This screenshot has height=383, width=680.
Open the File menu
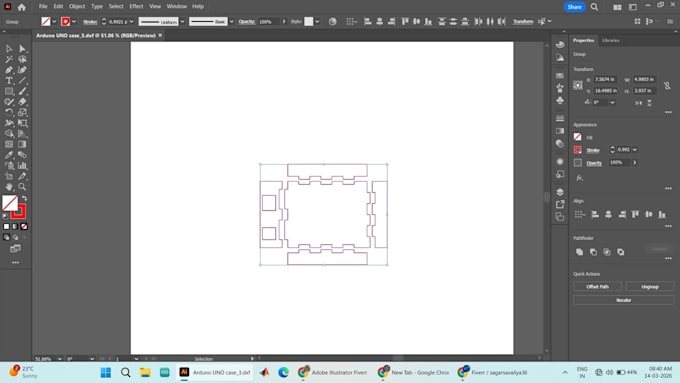[x=43, y=7]
